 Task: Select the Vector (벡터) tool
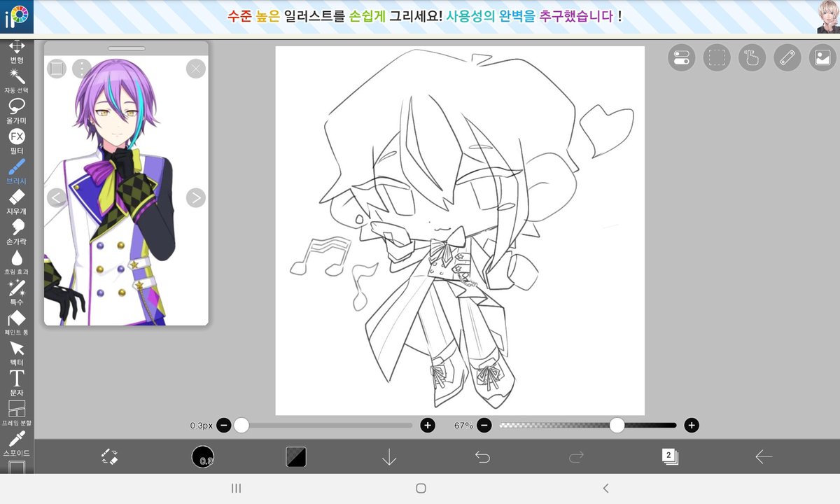point(17,353)
